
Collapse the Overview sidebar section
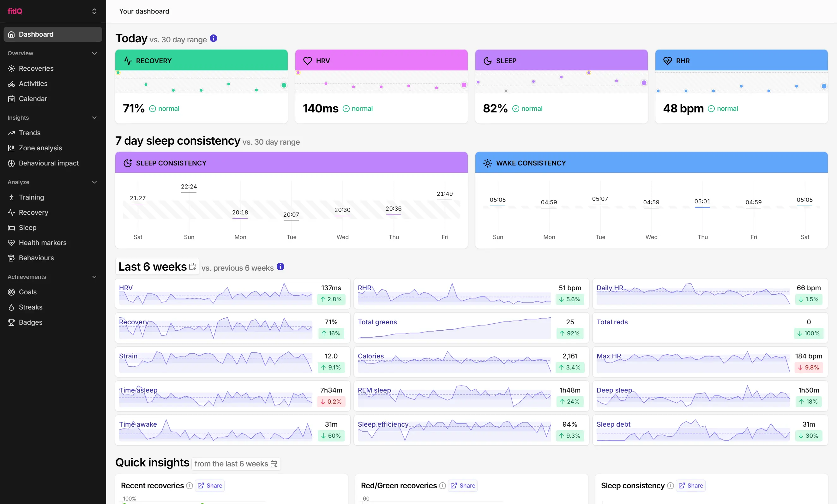[94, 53]
